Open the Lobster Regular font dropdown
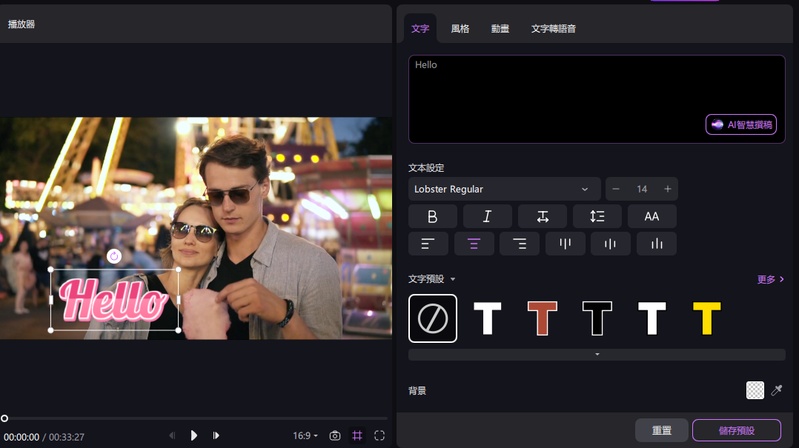Screen dimensions: 799x448 pos(504,189)
